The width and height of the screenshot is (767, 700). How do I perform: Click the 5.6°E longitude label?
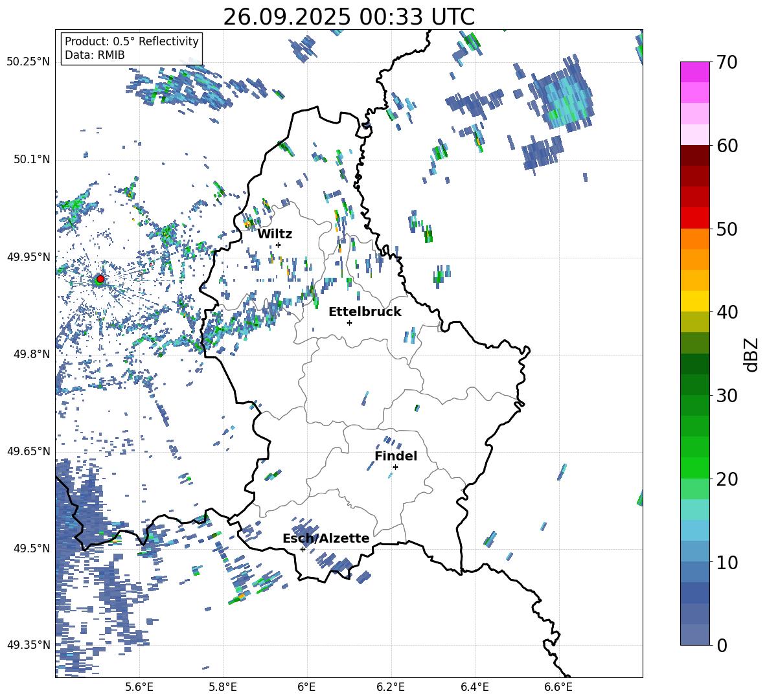pos(139,688)
